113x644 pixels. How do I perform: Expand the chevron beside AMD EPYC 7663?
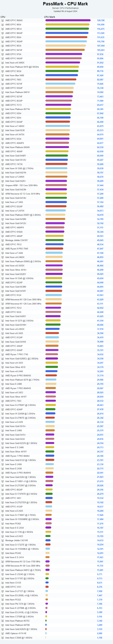coord(2,80)
